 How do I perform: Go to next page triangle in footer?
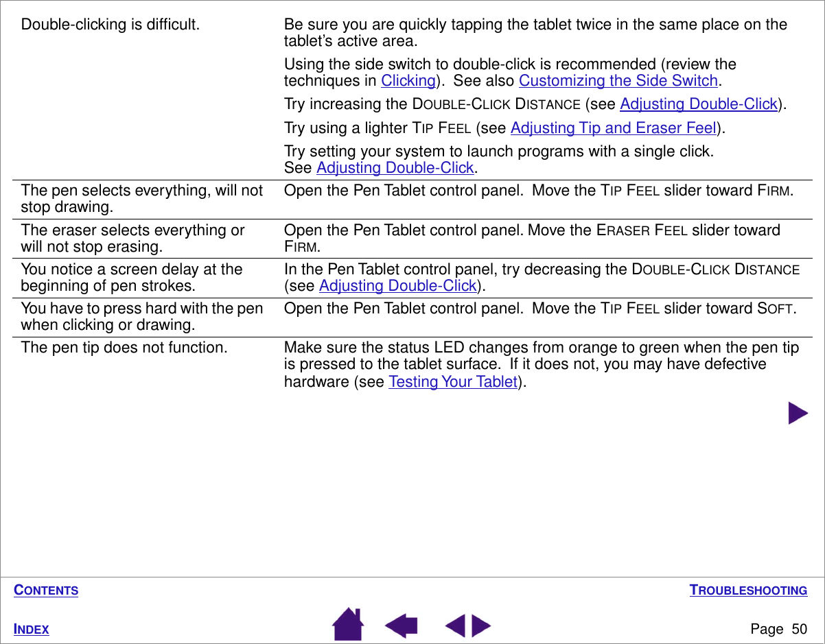[481, 627]
